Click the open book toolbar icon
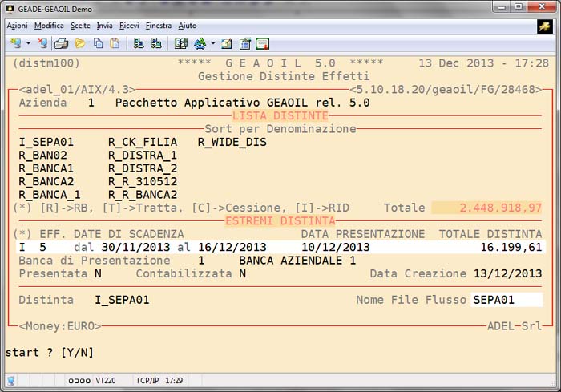 (x=180, y=43)
